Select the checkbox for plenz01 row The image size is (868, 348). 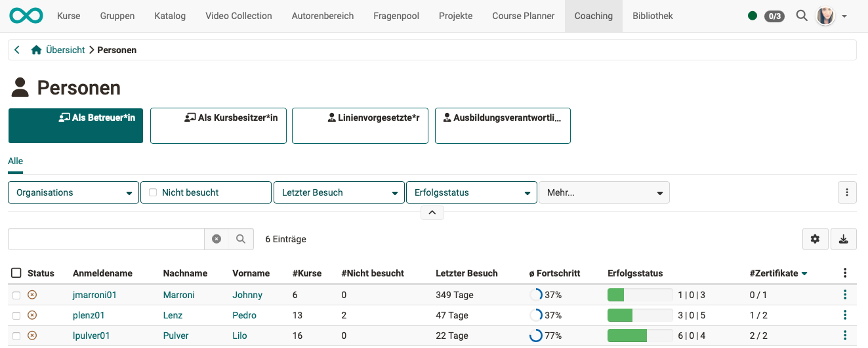[16, 315]
